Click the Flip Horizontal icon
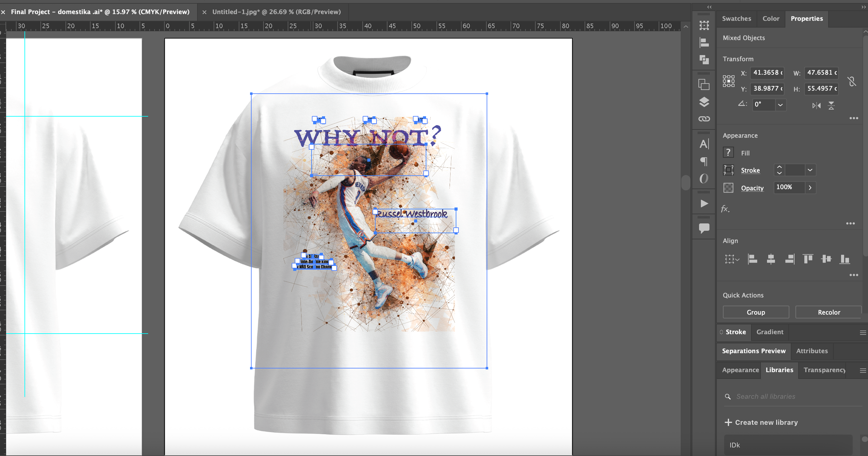 click(x=816, y=106)
